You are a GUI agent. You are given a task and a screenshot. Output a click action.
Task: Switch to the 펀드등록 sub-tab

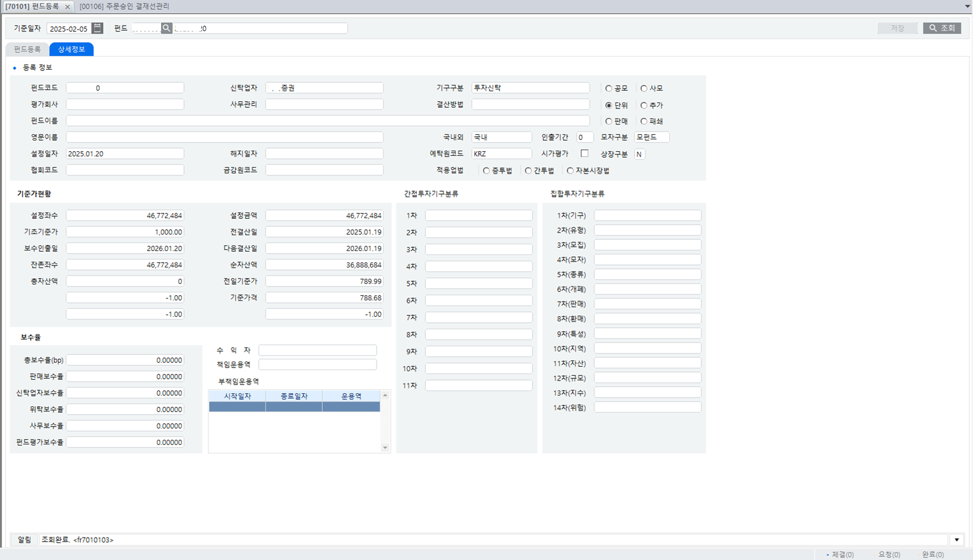[27, 49]
